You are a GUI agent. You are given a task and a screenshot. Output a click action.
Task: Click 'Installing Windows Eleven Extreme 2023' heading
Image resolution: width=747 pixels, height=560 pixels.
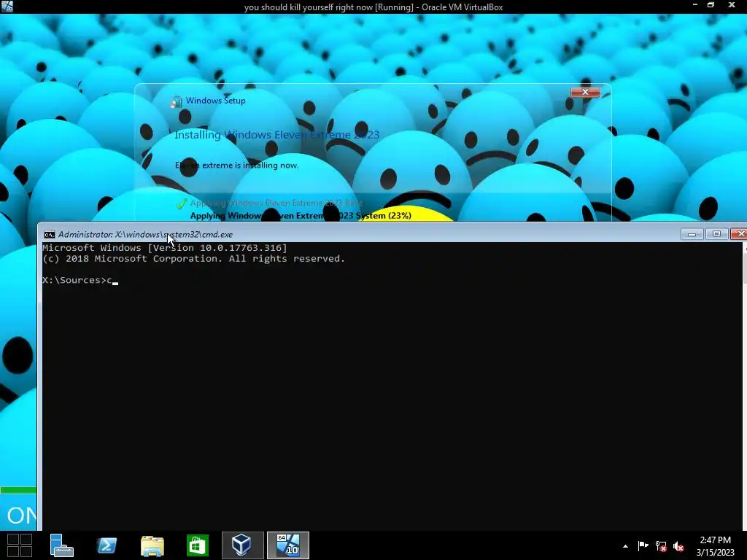276,135
